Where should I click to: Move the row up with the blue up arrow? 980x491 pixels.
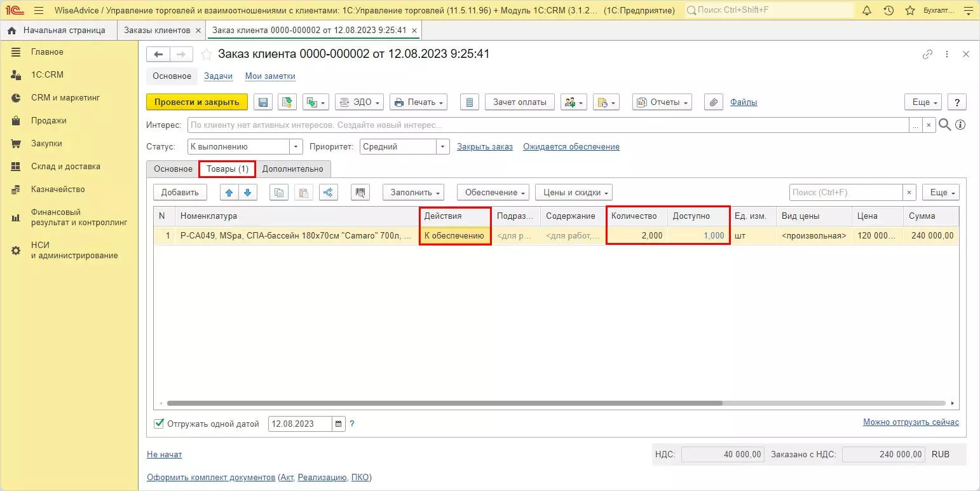pyautogui.click(x=229, y=192)
